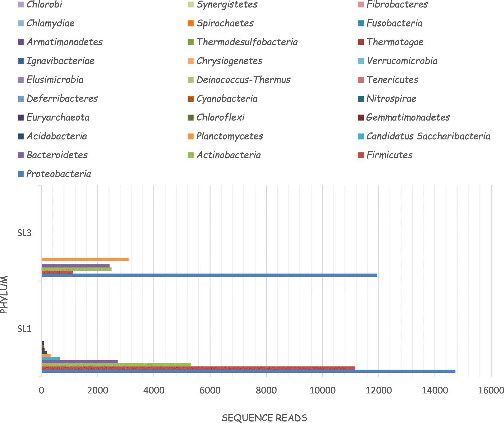504x423 pixels.
Task: Click the SL1 Firmicutes red bar
Action: (x=198, y=368)
